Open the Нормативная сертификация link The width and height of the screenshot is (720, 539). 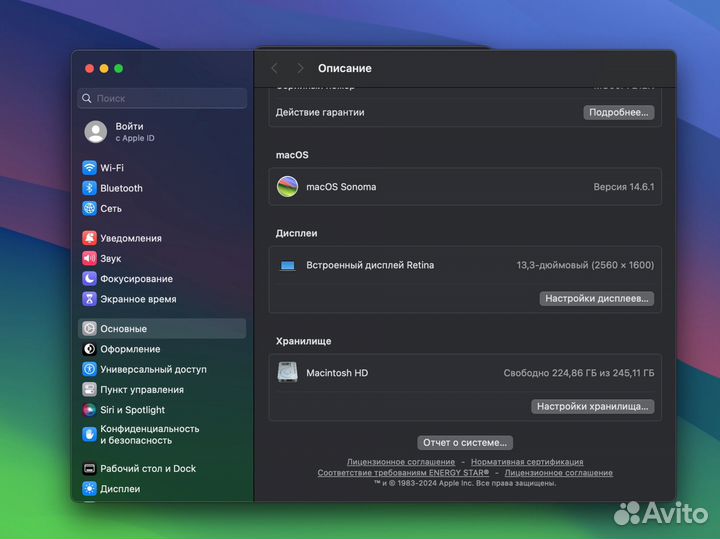coord(527,462)
